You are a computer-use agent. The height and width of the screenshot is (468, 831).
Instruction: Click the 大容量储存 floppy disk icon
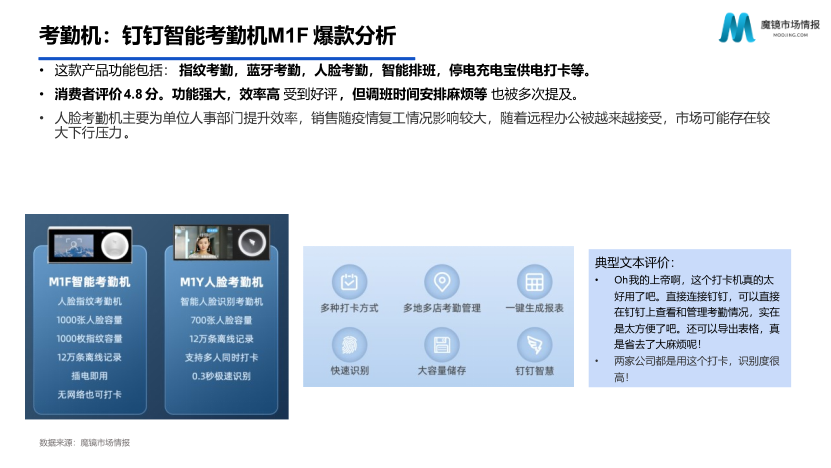pyautogui.click(x=441, y=345)
